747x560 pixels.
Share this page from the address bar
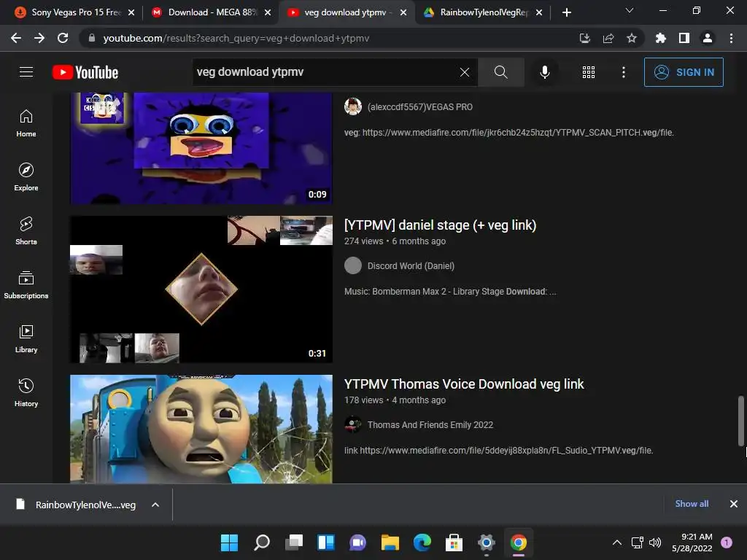(608, 38)
